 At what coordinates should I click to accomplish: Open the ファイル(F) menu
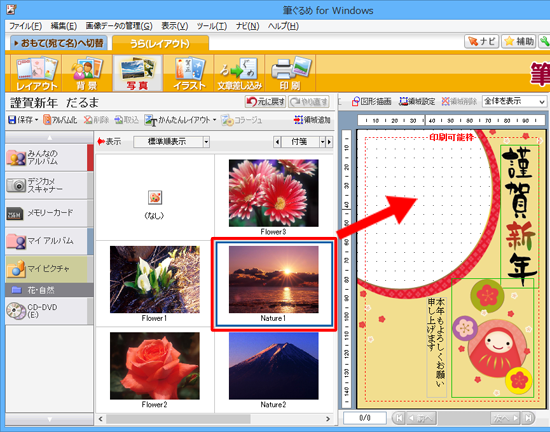coord(25,26)
